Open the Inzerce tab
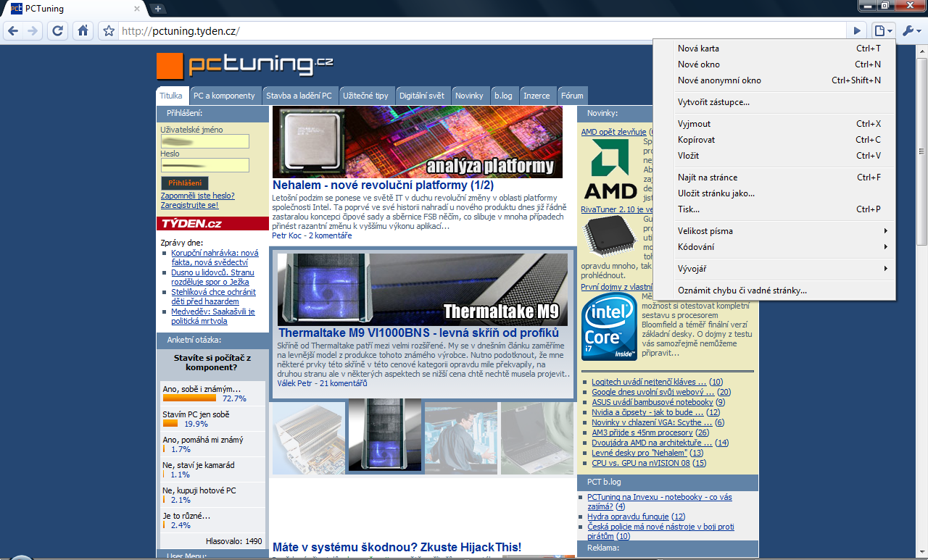The width and height of the screenshot is (928, 560). pos(536,96)
